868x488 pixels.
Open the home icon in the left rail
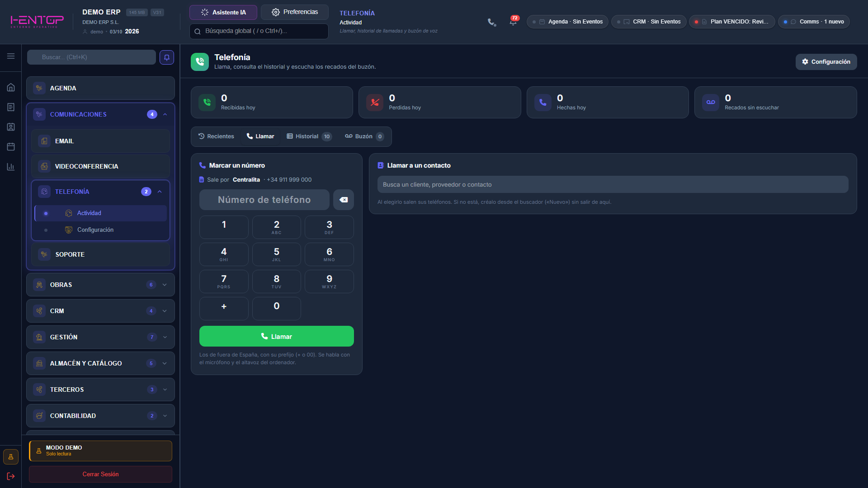coord(11,87)
